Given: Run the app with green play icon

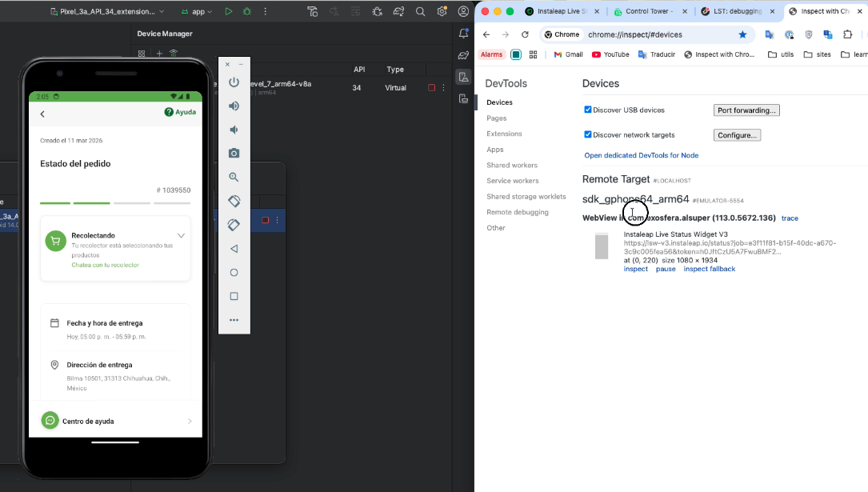Looking at the screenshot, I should coord(229,11).
